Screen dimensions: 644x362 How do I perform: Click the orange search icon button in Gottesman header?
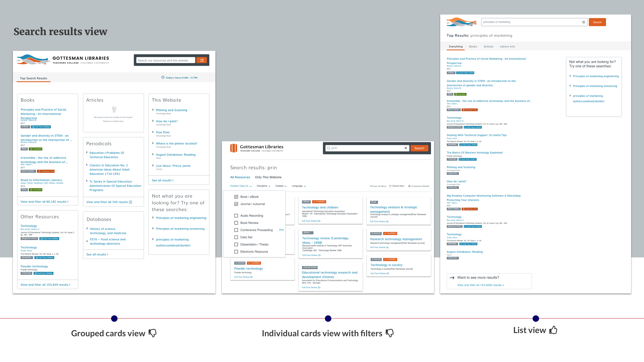202,60
